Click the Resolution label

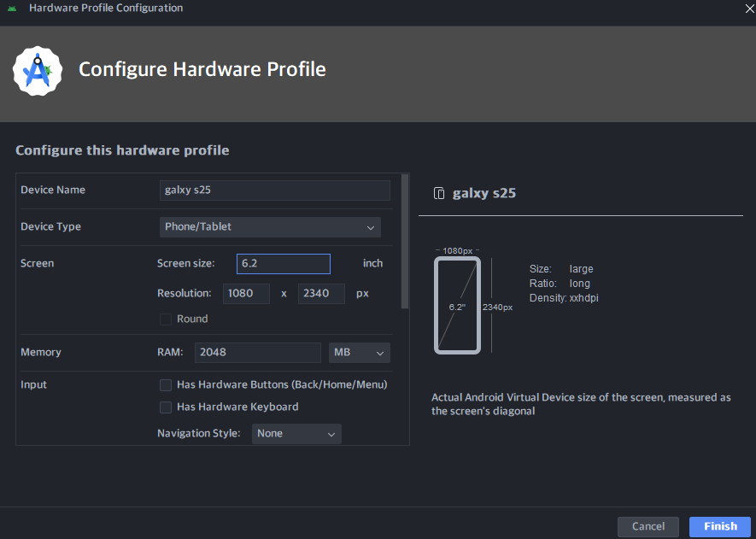point(185,294)
